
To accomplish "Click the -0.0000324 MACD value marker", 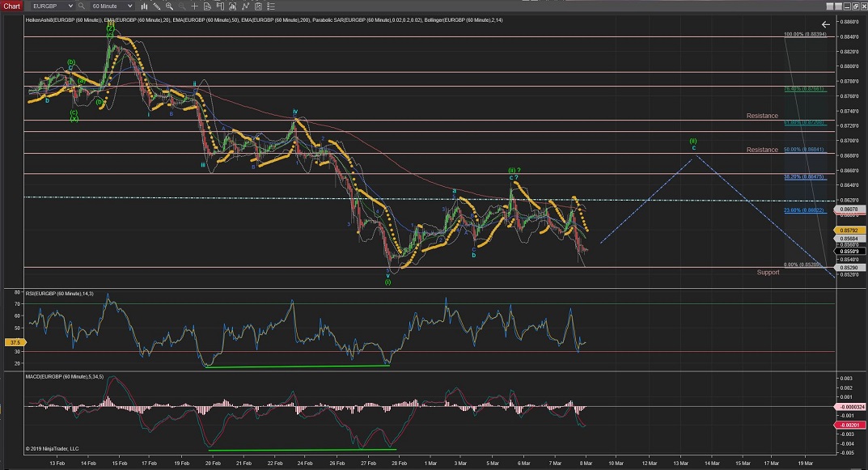I will coord(849,407).
